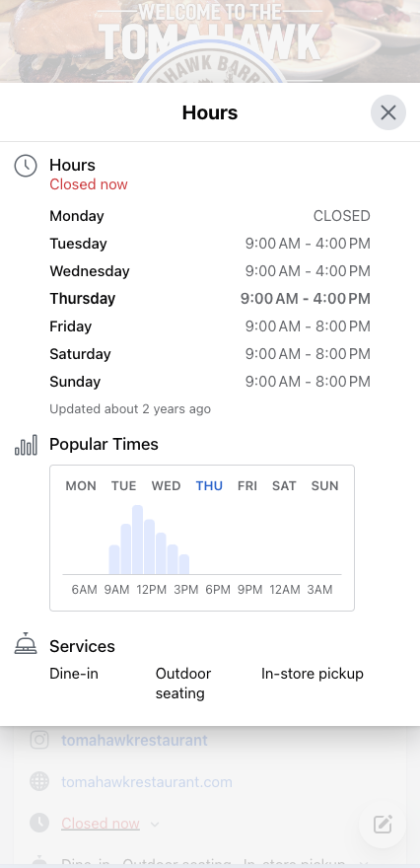Click the red Closed now status in dialog
Screen dimensions: 420x868
89,184
